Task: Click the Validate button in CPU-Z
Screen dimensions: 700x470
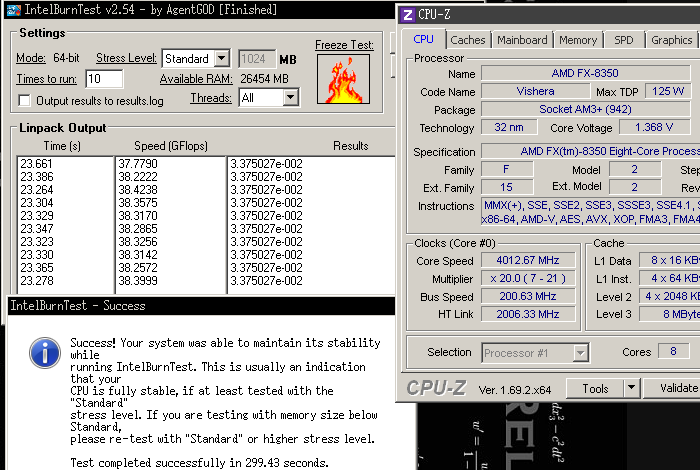Action: pyautogui.click(x=671, y=388)
